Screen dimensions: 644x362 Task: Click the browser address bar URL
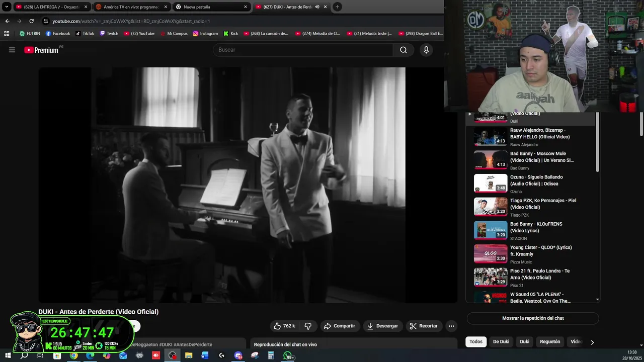coord(131,21)
